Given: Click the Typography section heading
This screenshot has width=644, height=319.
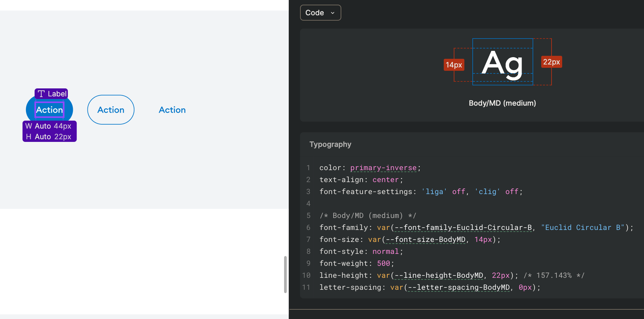Looking at the screenshot, I should 330,144.
